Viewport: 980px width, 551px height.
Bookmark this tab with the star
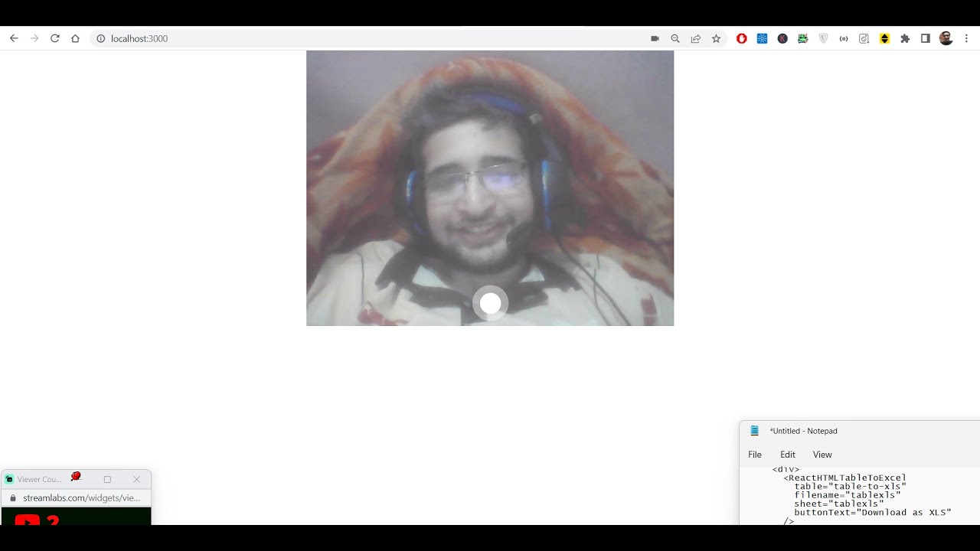click(717, 38)
